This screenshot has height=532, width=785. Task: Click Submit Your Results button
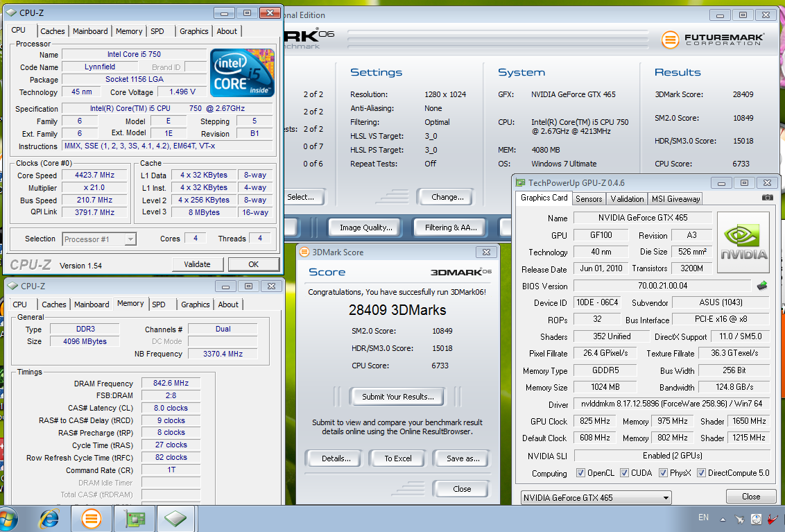click(x=398, y=397)
